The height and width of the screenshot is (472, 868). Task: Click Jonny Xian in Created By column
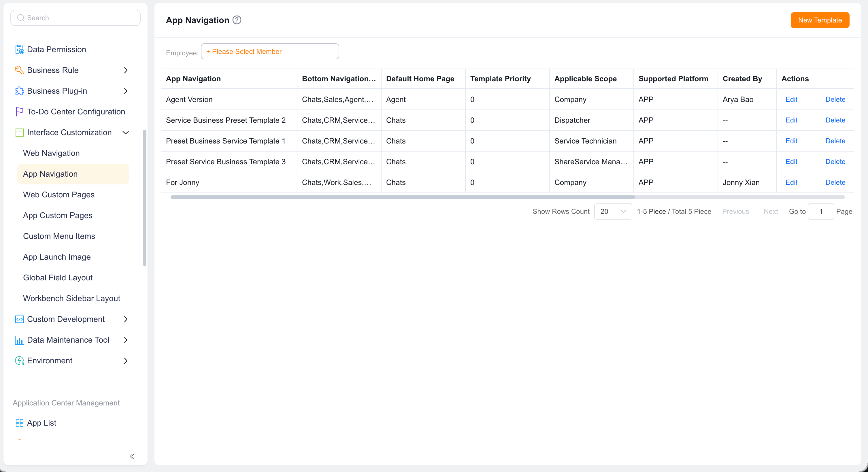coord(741,183)
